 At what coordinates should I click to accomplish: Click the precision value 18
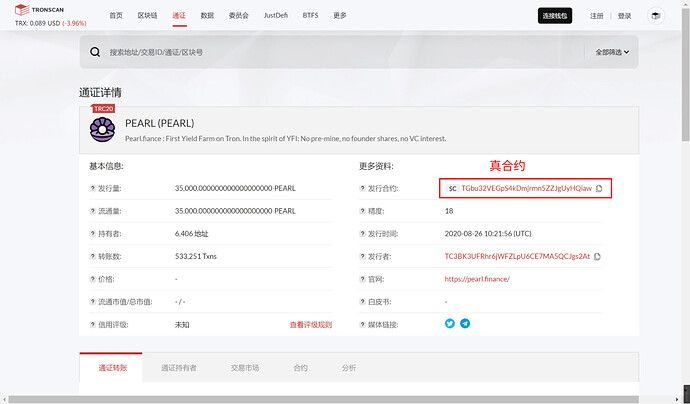tap(449, 211)
